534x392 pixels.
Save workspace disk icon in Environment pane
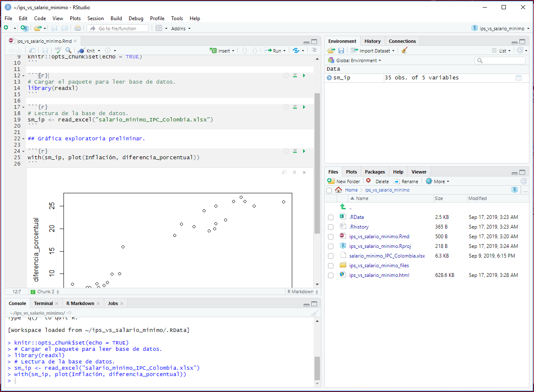pyautogui.click(x=341, y=50)
